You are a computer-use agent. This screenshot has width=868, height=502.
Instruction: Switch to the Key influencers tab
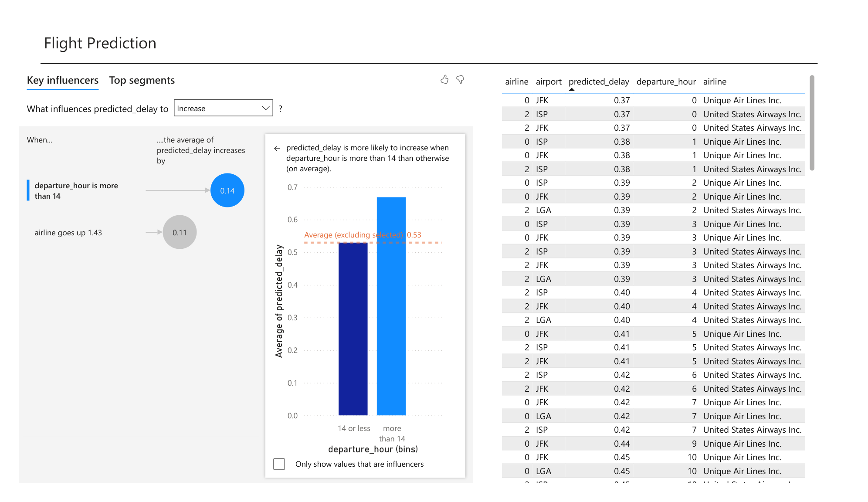pyautogui.click(x=63, y=81)
